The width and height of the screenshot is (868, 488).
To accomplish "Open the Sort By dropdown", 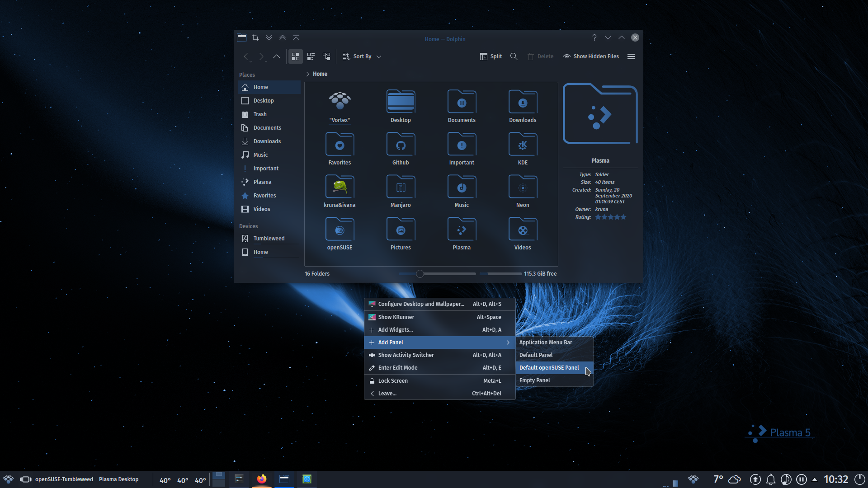I will [362, 56].
